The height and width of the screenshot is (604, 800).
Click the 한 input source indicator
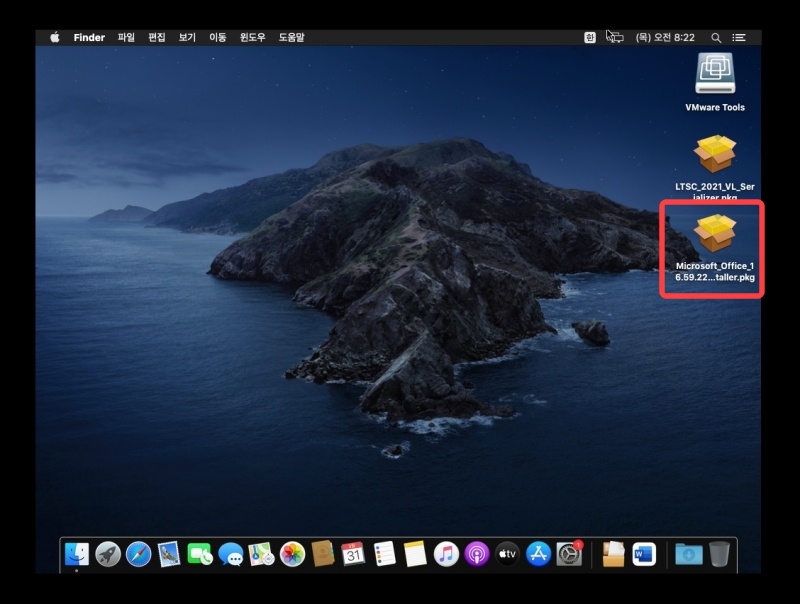(590, 37)
